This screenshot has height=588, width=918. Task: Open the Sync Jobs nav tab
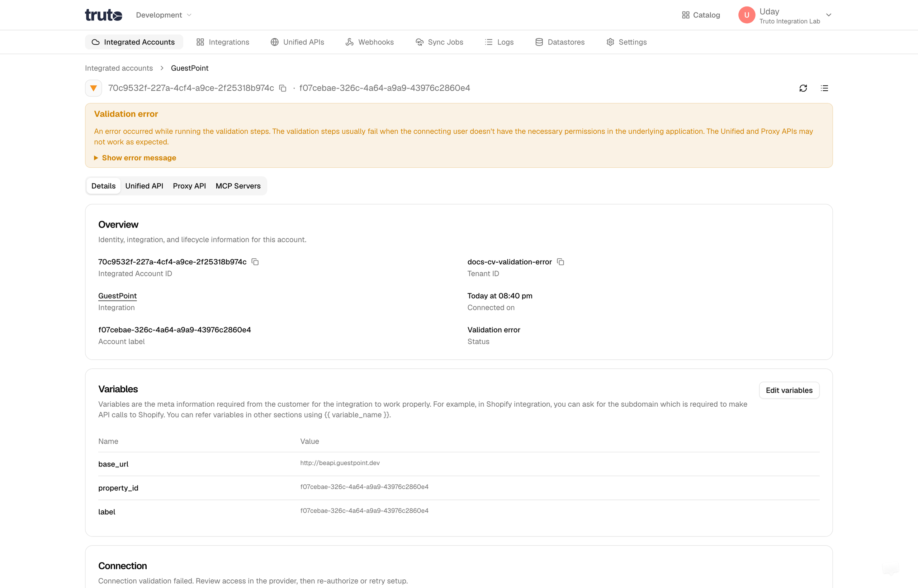pyautogui.click(x=439, y=42)
